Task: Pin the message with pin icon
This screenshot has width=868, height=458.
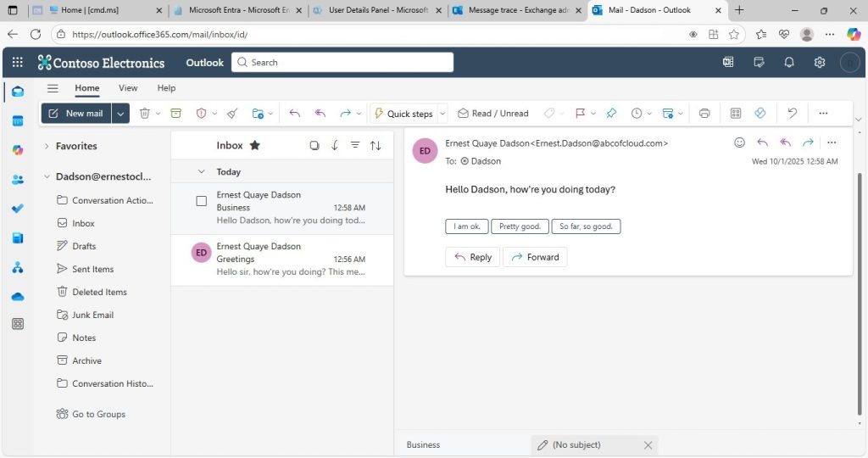Action: [611, 114]
